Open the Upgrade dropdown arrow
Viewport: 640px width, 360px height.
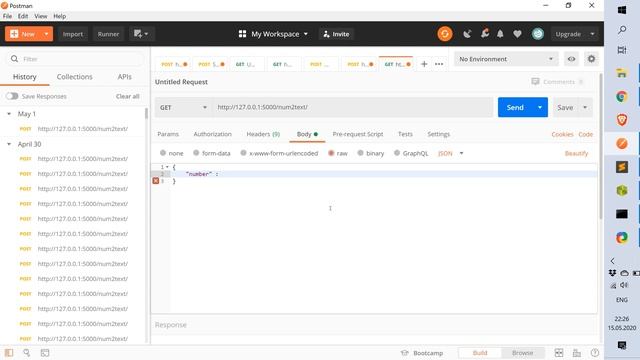592,34
